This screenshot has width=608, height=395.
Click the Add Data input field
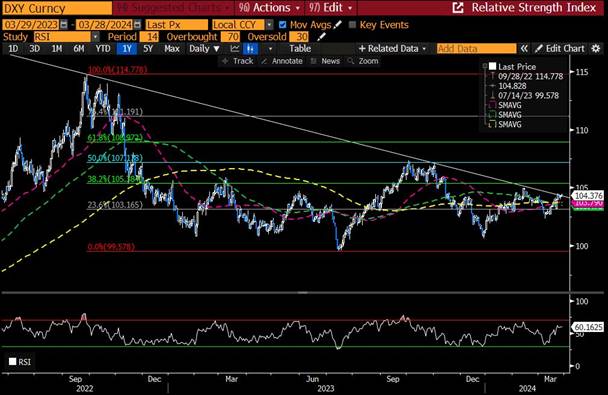point(477,48)
